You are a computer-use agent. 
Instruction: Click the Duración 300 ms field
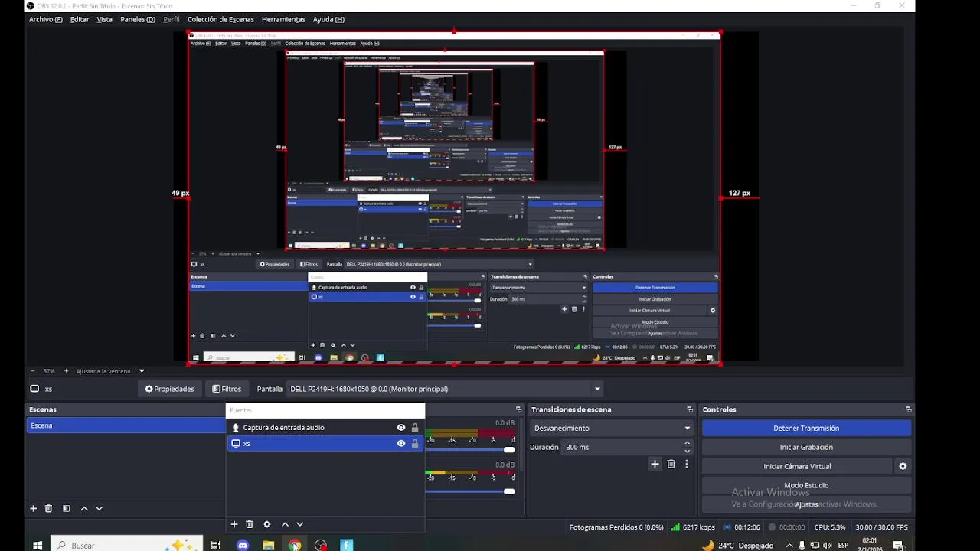622,447
